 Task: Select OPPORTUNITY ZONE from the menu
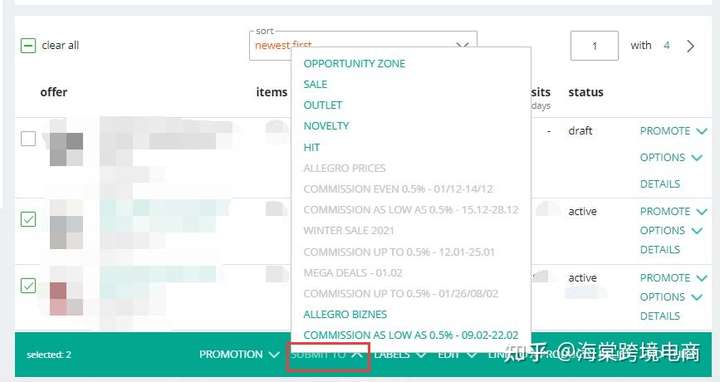click(x=354, y=64)
